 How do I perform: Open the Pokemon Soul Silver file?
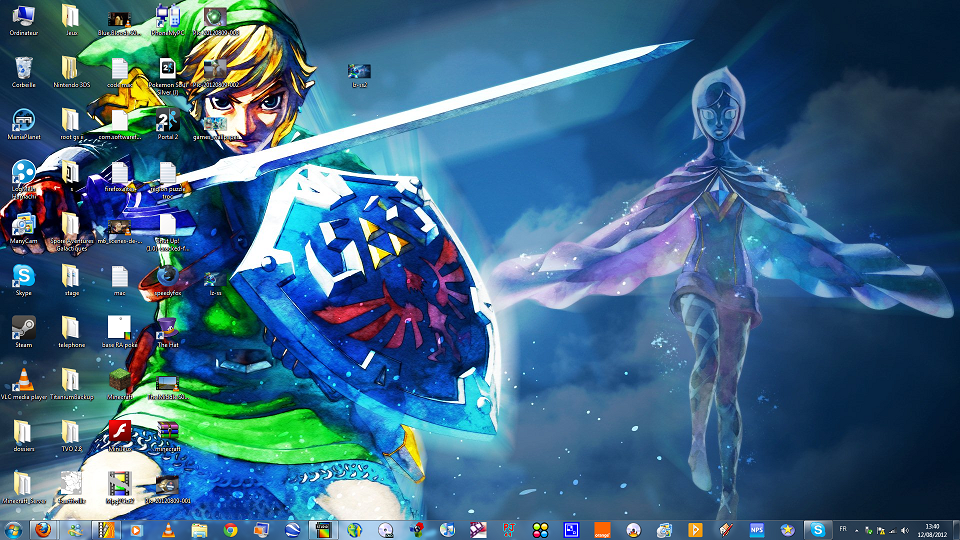[167, 75]
